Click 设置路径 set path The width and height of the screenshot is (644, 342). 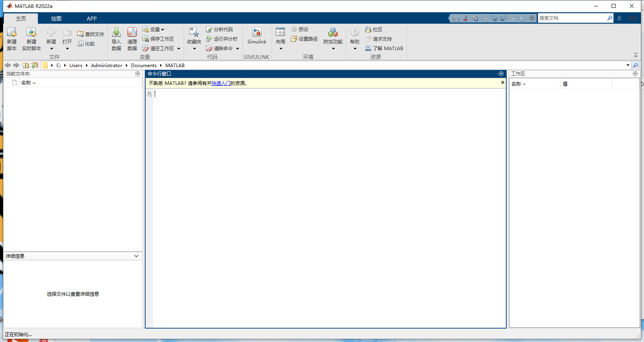[304, 39]
